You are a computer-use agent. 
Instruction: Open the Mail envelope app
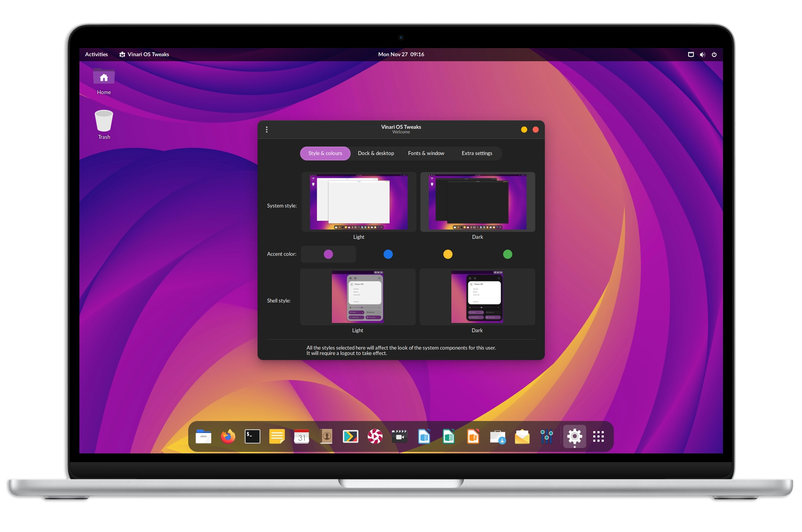pyautogui.click(x=522, y=436)
